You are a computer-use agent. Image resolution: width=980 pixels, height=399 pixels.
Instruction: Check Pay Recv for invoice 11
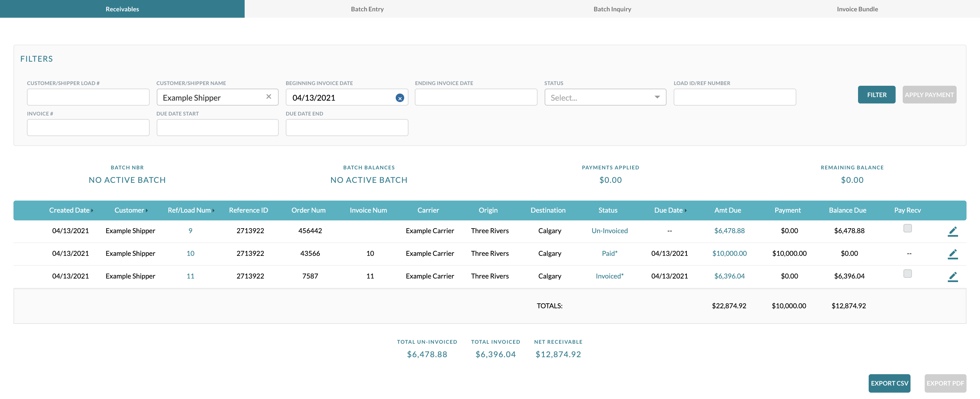pos(908,274)
